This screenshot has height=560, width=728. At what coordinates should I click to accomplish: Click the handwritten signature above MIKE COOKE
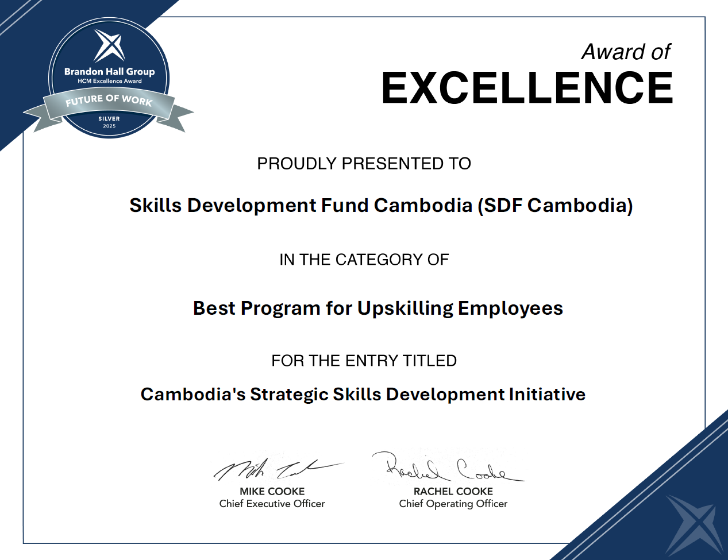click(278, 469)
